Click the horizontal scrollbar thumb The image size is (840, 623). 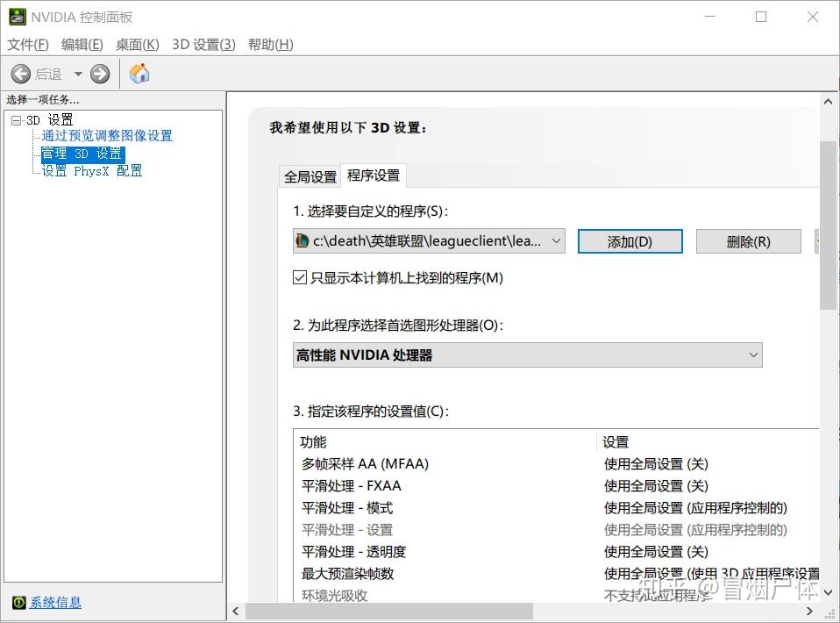tap(389, 612)
